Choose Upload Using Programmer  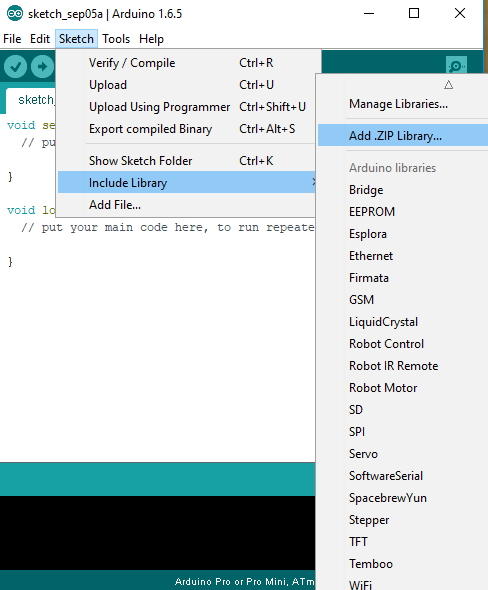click(x=186, y=107)
